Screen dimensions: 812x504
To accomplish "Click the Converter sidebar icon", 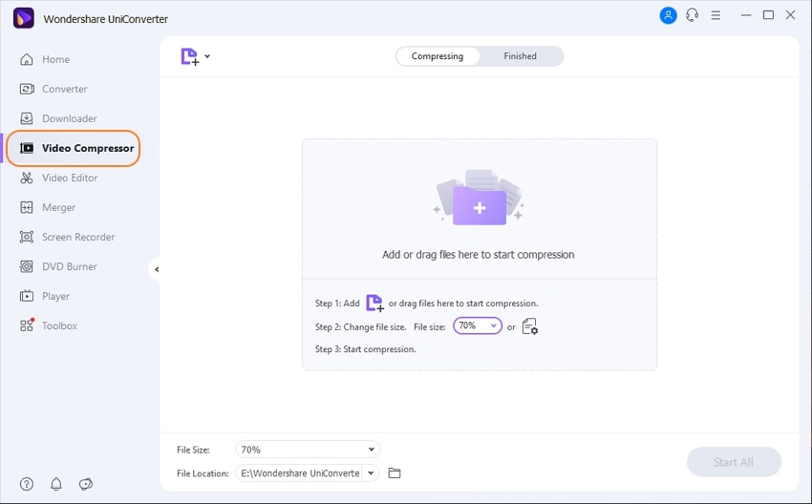I will (x=27, y=89).
